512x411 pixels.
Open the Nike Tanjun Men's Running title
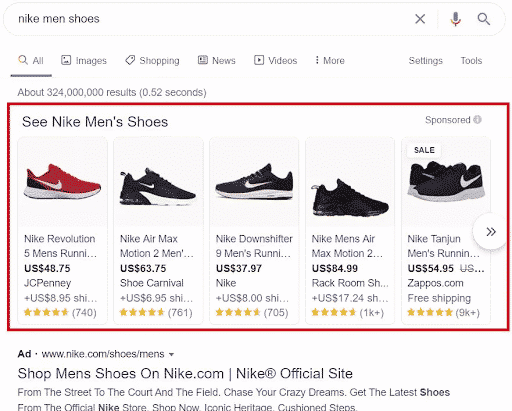[x=443, y=246]
